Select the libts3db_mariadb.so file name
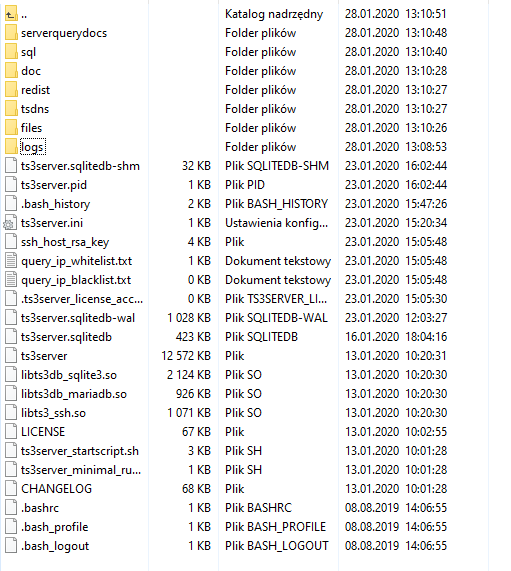This screenshot has width=511, height=571. click(74, 394)
